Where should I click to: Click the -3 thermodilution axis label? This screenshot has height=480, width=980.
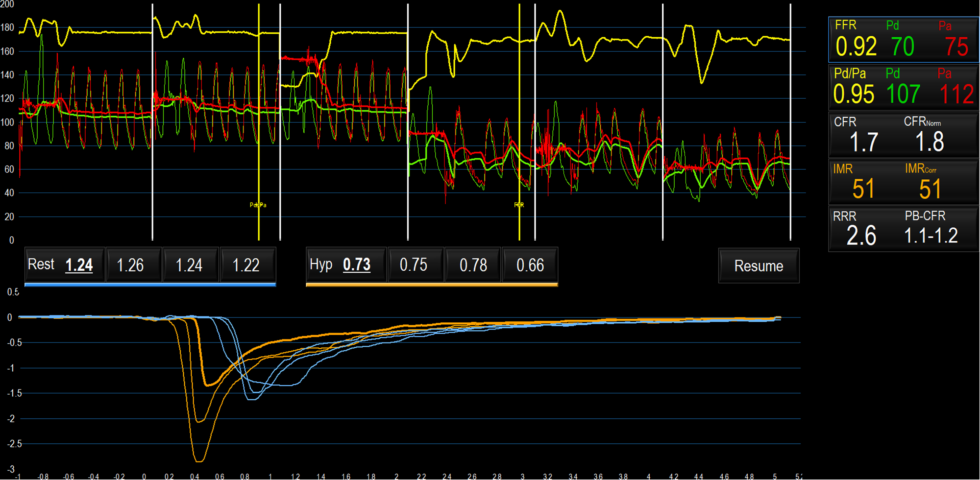10,469
